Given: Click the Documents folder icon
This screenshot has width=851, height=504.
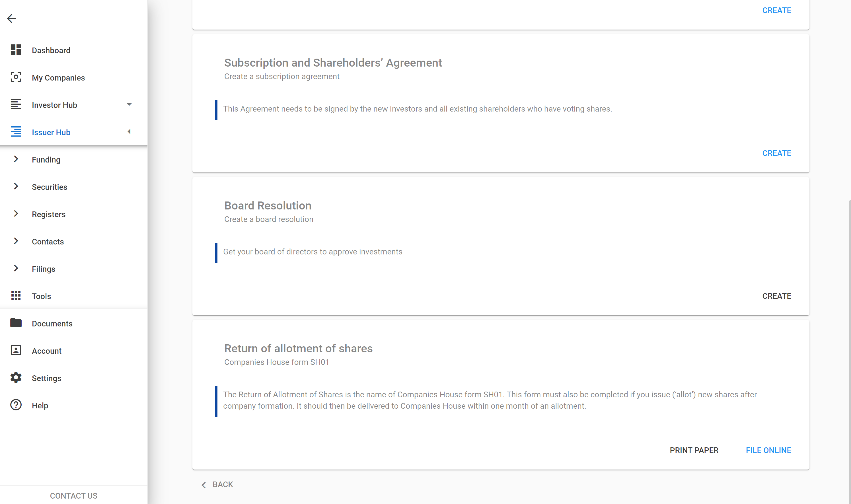Looking at the screenshot, I should tap(16, 323).
